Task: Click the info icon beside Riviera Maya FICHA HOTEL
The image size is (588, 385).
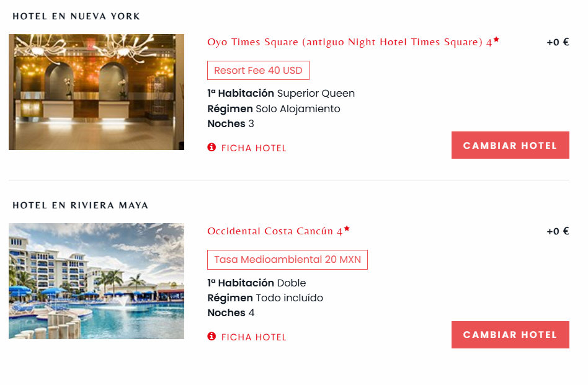Action: coord(212,337)
